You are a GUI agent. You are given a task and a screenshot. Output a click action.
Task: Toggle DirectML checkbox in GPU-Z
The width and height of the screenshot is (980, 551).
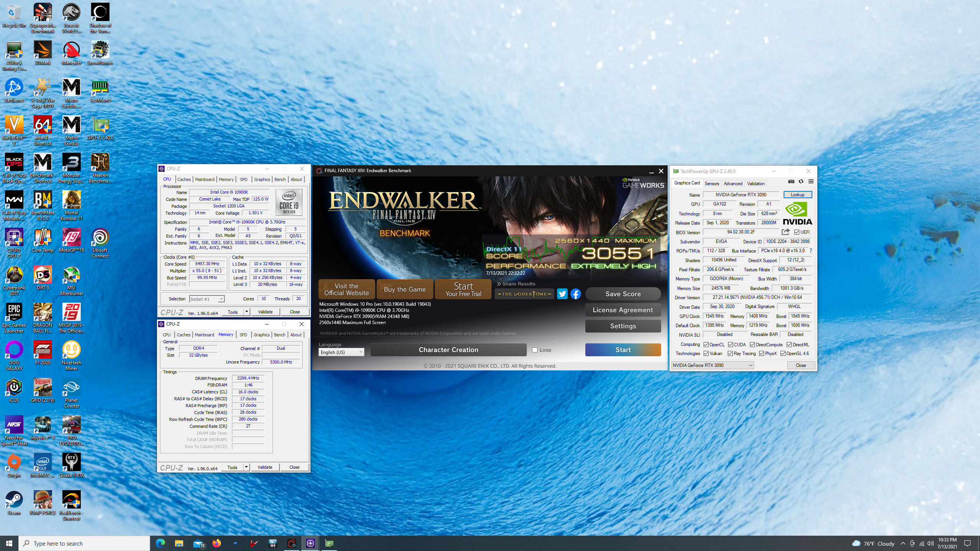click(x=789, y=345)
